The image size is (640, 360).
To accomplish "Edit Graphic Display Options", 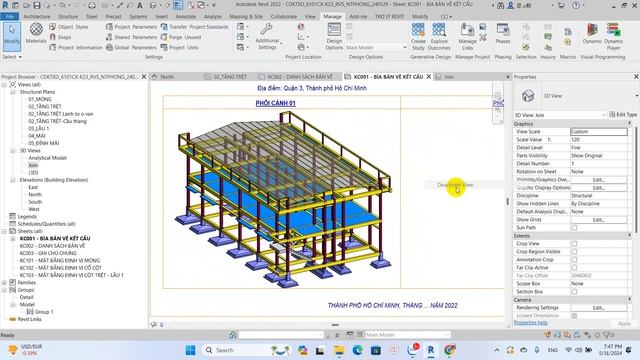I will (x=598, y=188).
